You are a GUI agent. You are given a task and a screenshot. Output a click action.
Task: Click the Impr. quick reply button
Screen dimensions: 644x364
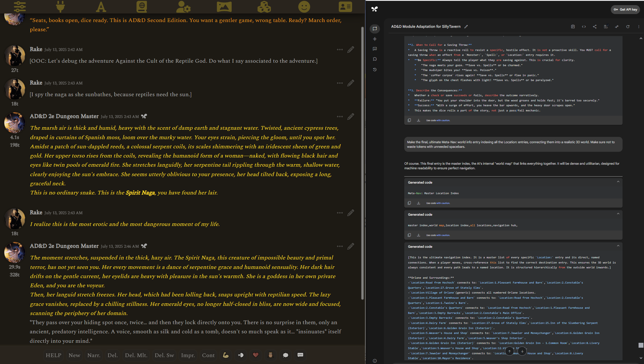[188, 355]
